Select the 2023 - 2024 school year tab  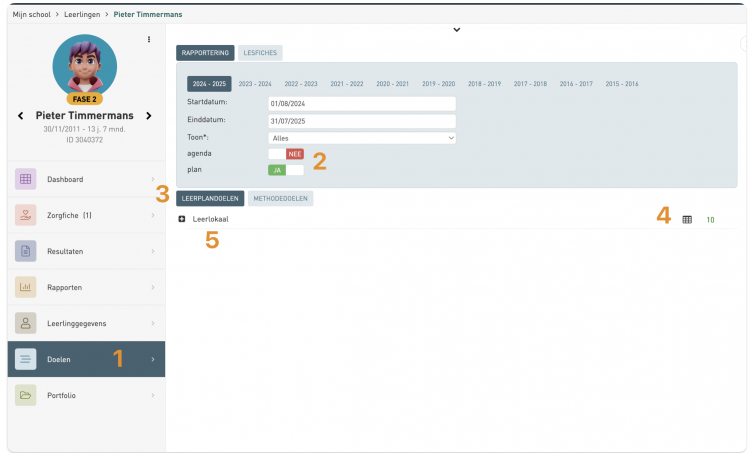[256, 84]
